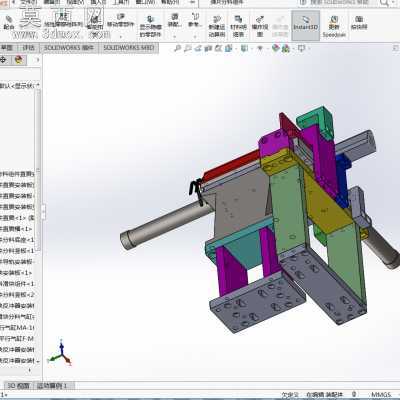Image resolution: width=400 pixels, height=400 pixels.
Task: Select tree item containing 气缸MA-1
Action: [17, 328]
